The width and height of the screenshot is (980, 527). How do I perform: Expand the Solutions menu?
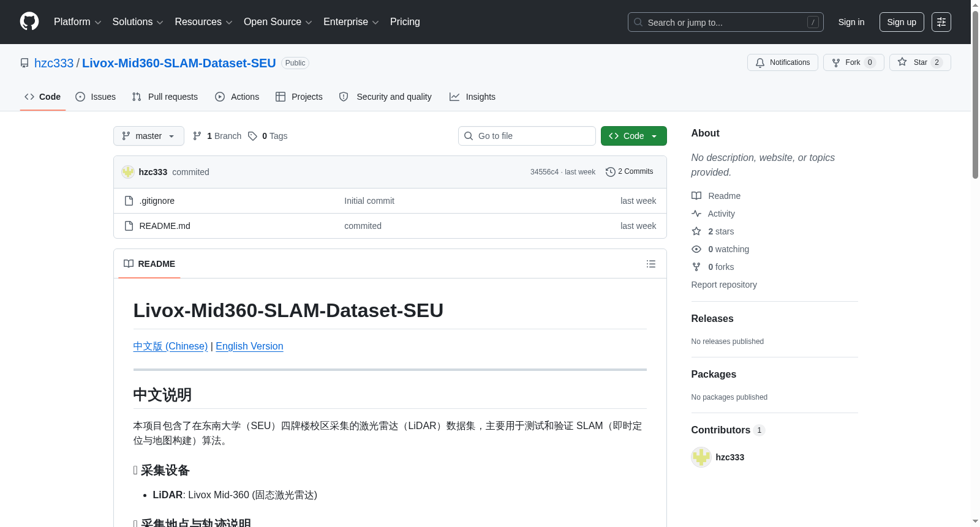[x=138, y=22]
